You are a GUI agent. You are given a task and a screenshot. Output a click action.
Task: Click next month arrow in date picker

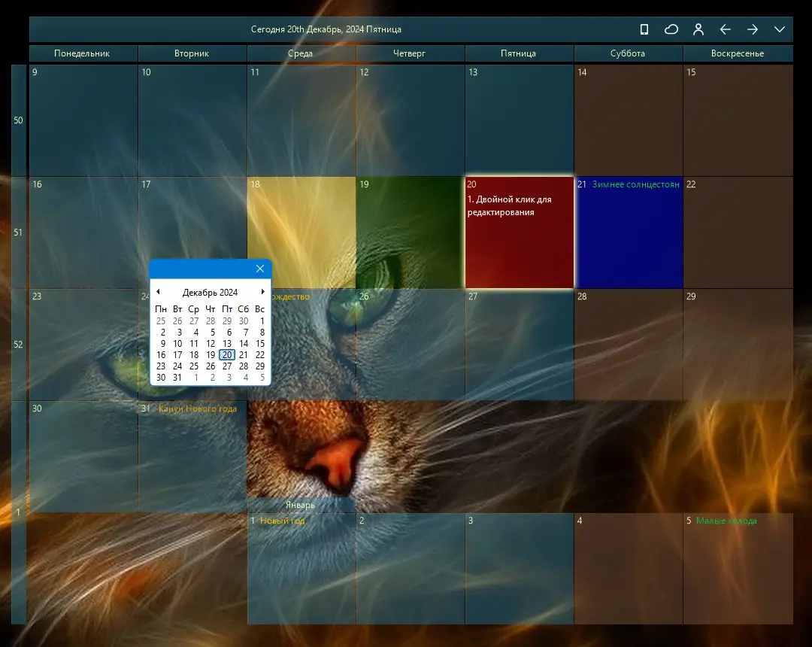[263, 292]
